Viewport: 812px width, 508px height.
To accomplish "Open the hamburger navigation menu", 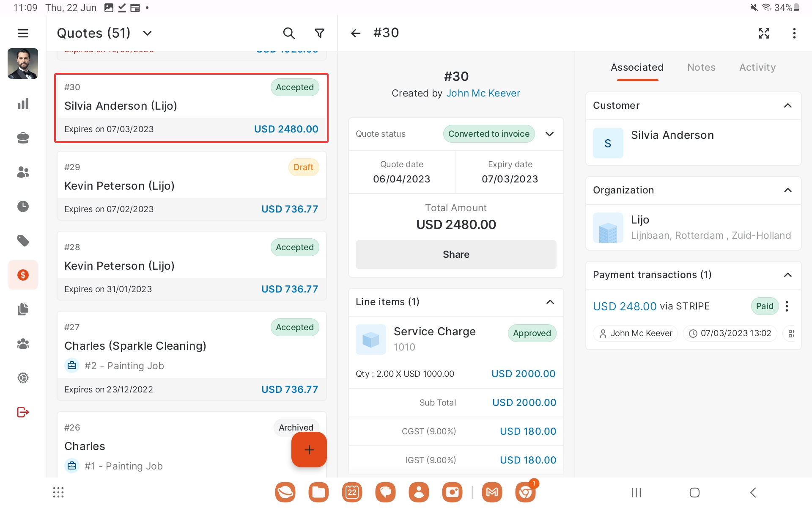I will [23, 33].
